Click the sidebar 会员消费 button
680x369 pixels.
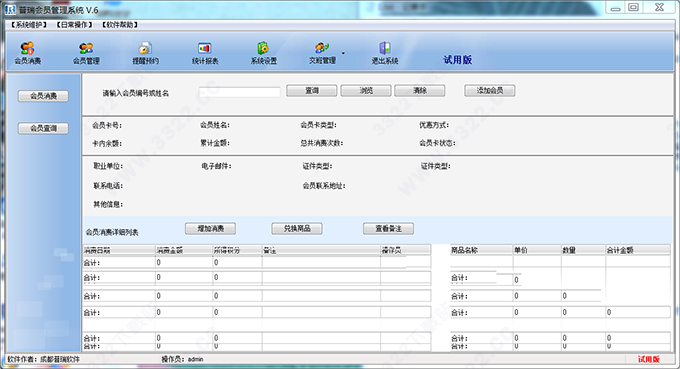[x=43, y=96]
